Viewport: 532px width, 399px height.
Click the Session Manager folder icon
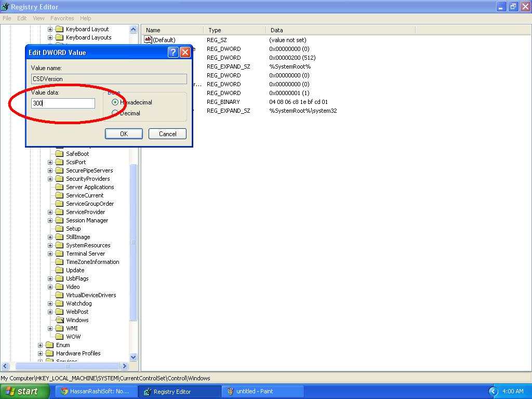click(x=60, y=220)
